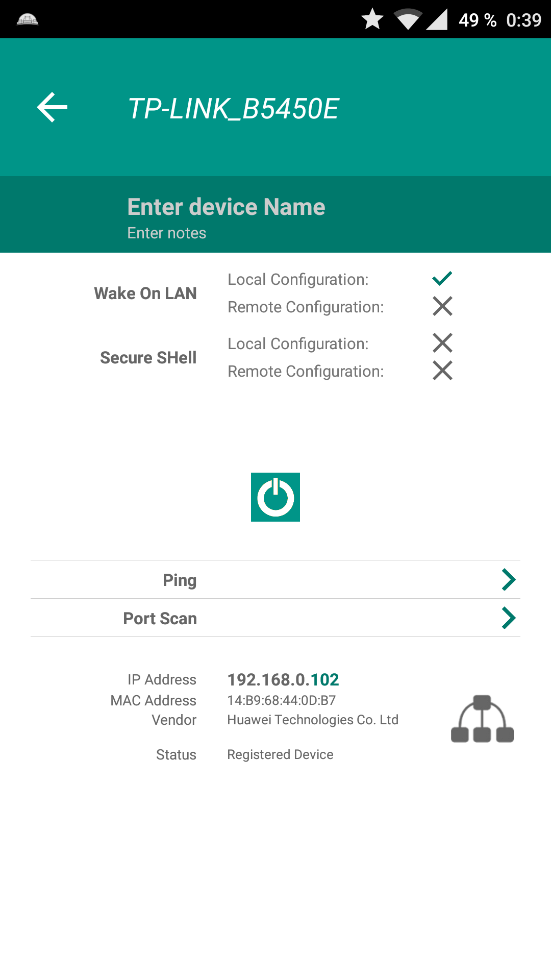
Task: Tap the star icon in status bar
Action: tap(372, 19)
